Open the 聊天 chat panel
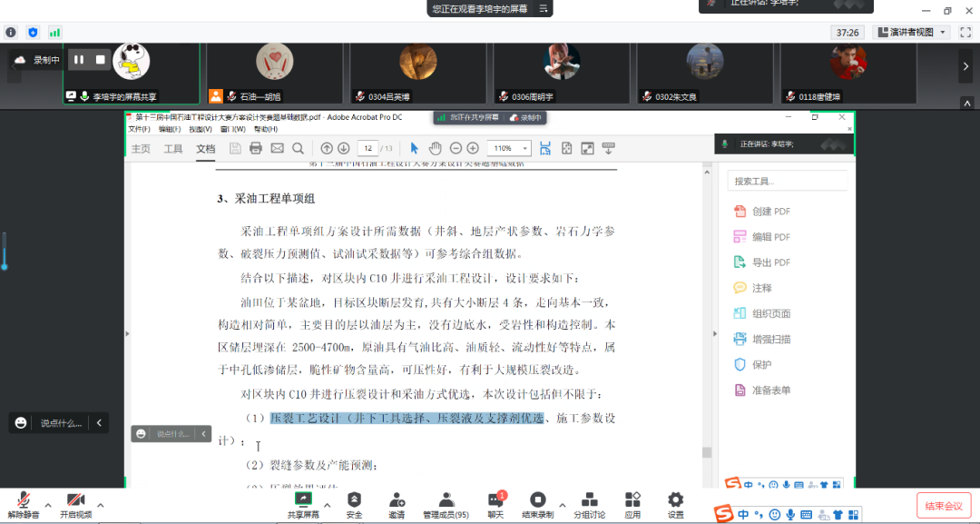Screen dimensions: 980x524 coord(495,504)
